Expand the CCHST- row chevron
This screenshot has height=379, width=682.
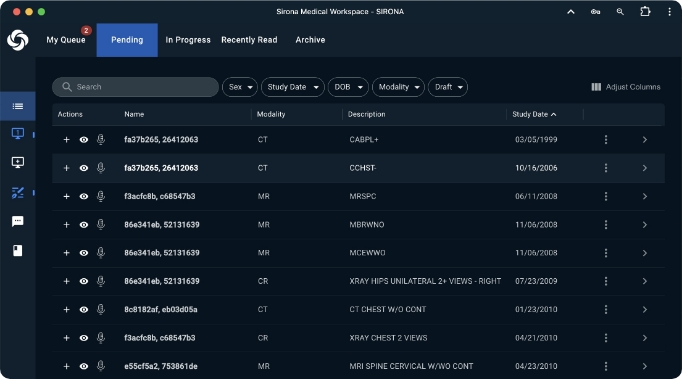point(645,168)
